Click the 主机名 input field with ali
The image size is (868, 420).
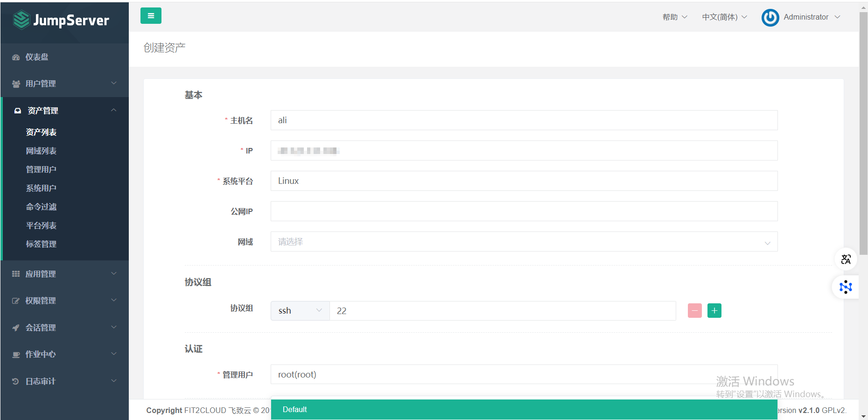coord(524,120)
